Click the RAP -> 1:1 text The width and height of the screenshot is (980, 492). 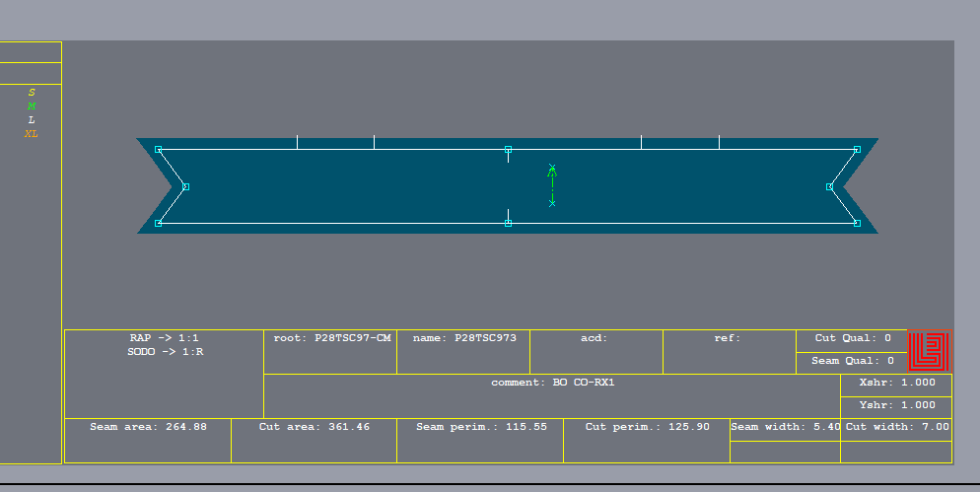[165, 338]
